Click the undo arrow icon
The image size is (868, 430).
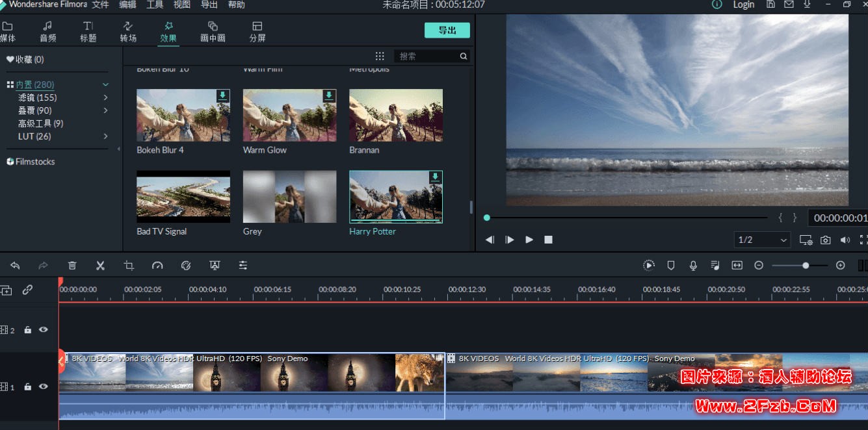[x=15, y=265]
